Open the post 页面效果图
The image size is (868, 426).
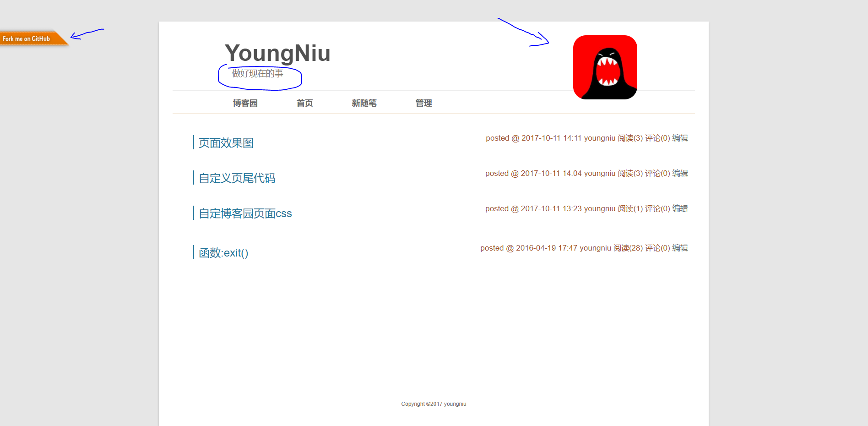pos(226,143)
